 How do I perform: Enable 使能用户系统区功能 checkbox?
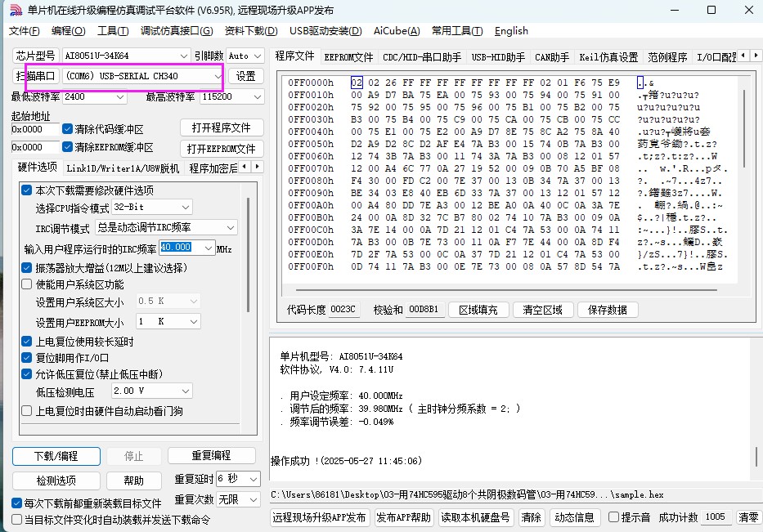pyautogui.click(x=27, y=284)
